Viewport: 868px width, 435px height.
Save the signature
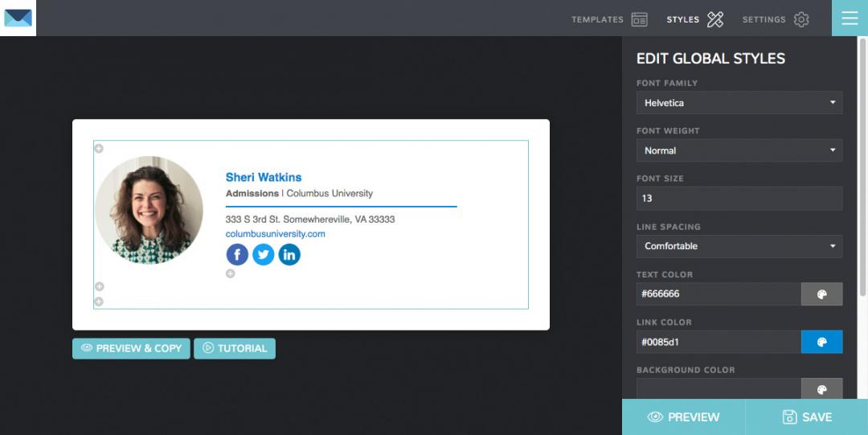[x=807, y=417]
